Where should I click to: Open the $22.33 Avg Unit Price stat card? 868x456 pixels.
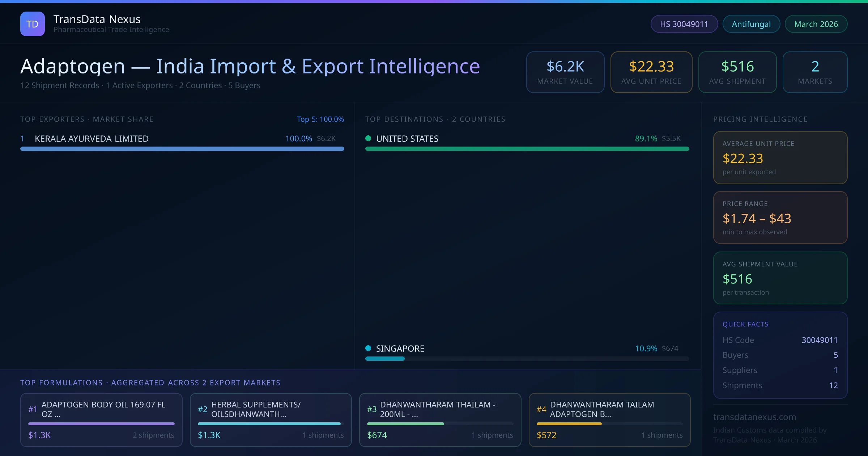click(x=651, y=72)
